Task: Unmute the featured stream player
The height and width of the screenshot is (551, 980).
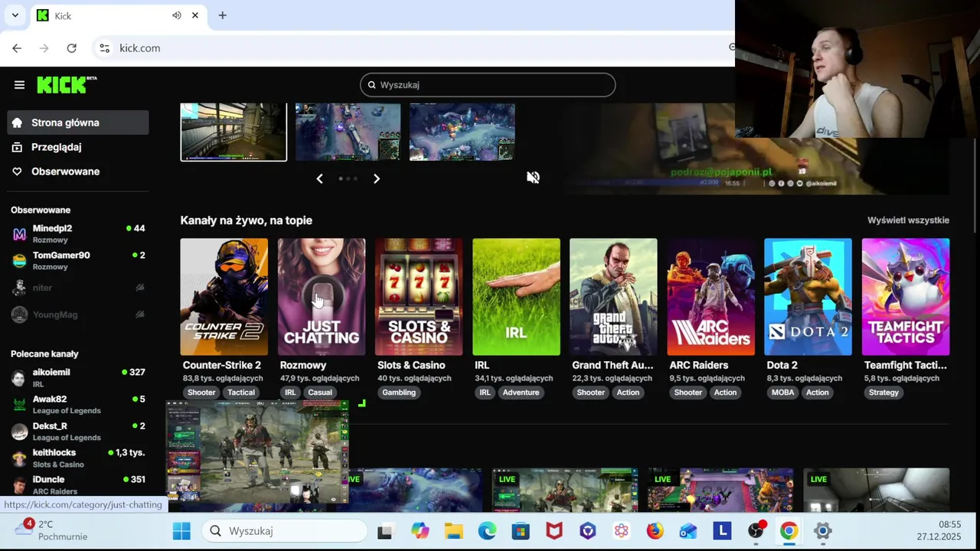Action: [x=533, y=178]
